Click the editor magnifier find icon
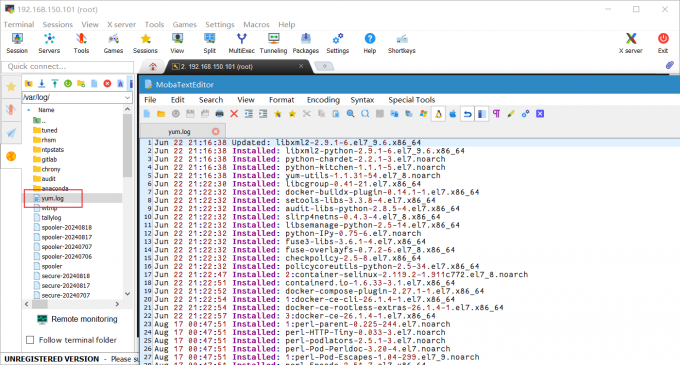The height and width of the screenshot is (365, 680). 350,114
